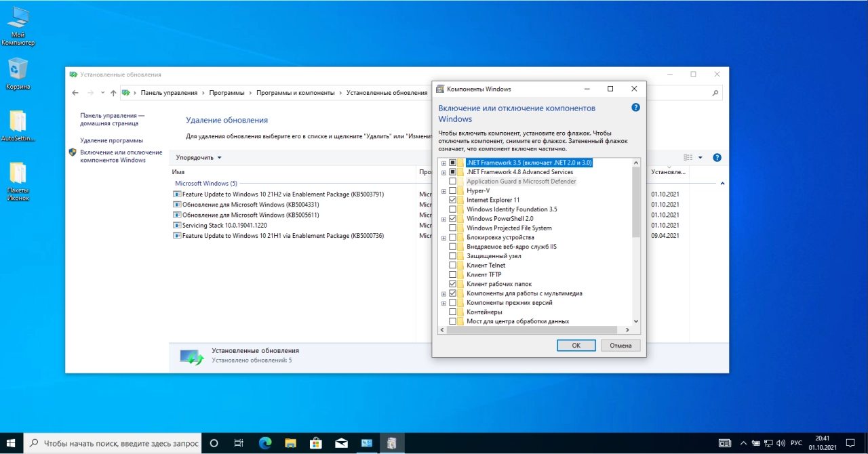Image resolution: width=868 pixels, height=454 pixels.
Task: Open the help icon in Компоненты Windows dialog
Action: [635, 108]
